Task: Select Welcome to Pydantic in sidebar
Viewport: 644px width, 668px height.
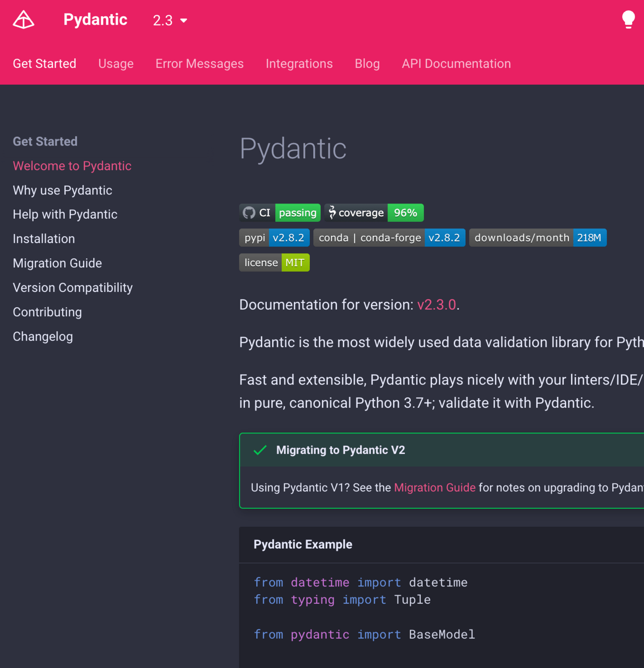Action: (72, 166)
